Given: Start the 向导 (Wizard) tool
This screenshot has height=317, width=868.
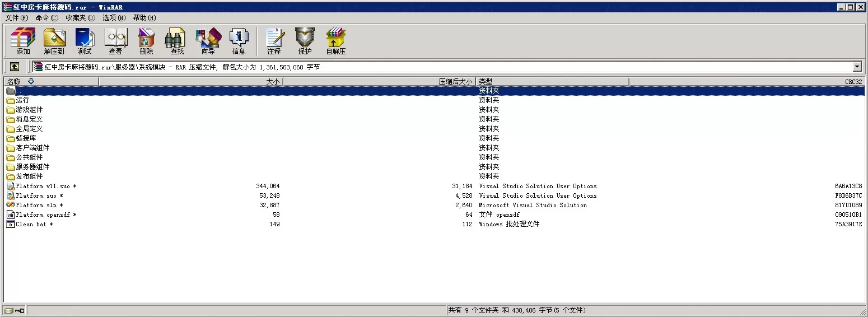Looking at the screenshot, I should point(208,41).
